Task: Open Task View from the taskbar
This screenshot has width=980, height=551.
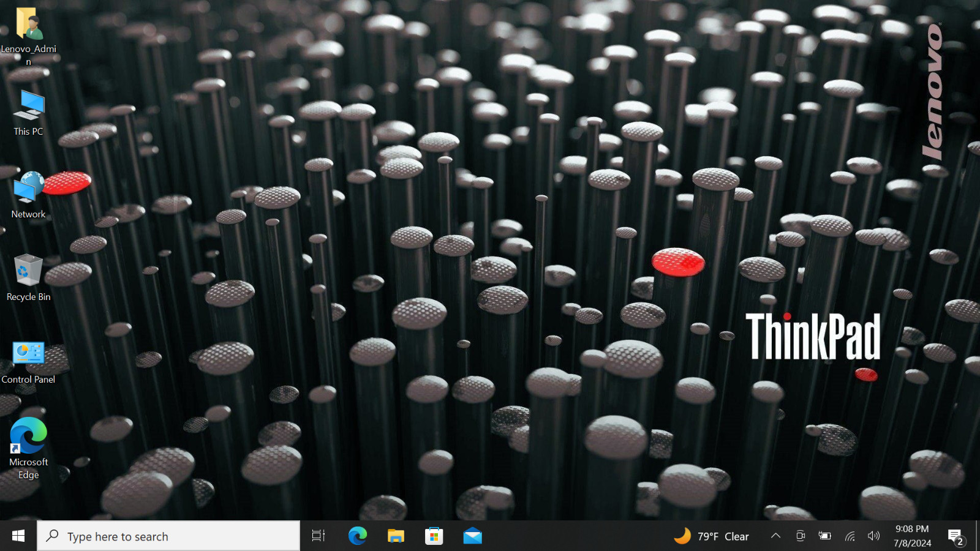Action: pos(318,536)
